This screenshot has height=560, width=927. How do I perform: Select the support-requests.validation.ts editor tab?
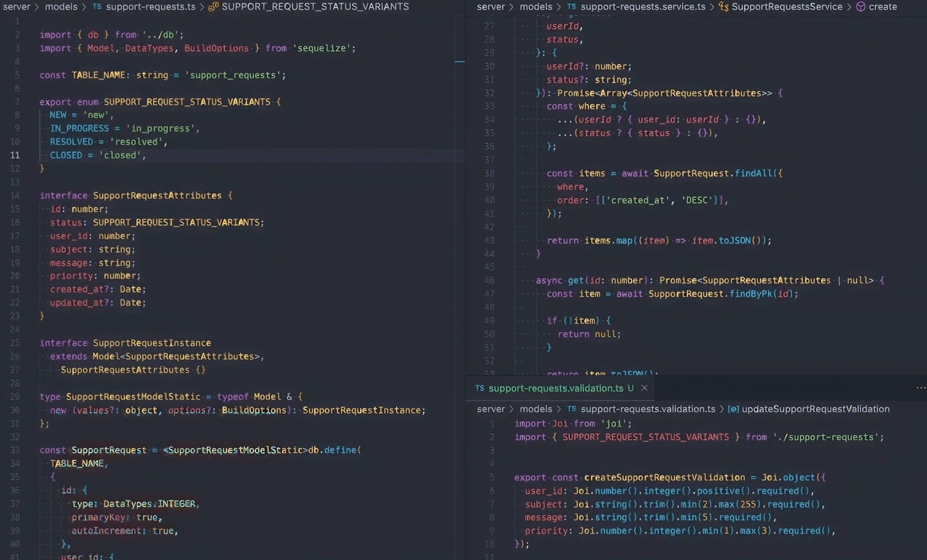click(x=560, y=388)
